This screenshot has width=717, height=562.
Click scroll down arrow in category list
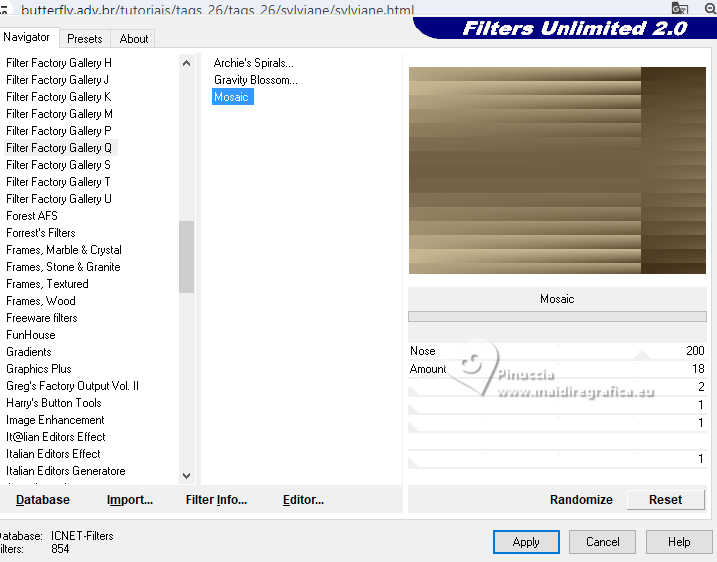click(186, 476)
